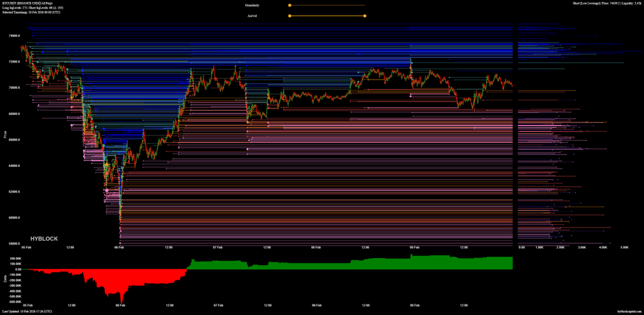The width and height of the screenshot is (644, 315).
Task: Click the left handle of Δoi/vol slider
Action: coord(290,16)
